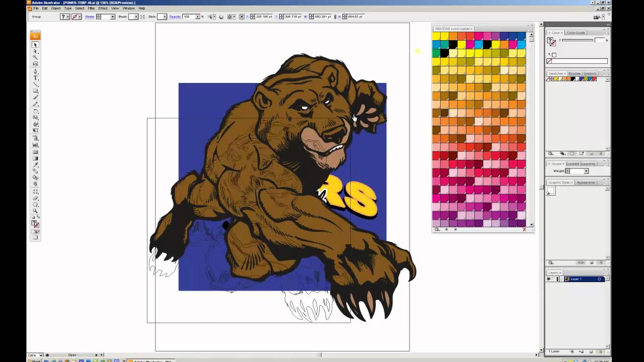Switch to the Symbols tab

coord(590,73)
